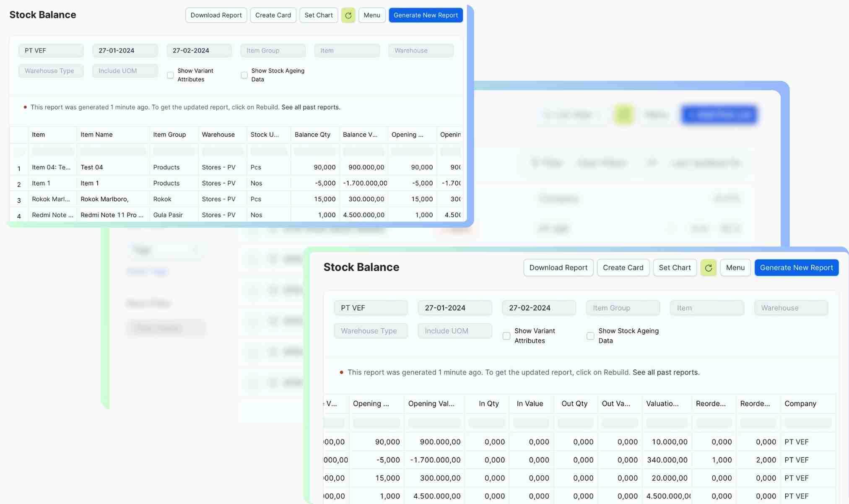This screenshot has height=504, width=849.
Task: Check Show Variant Attributes in the larger lower panel
Action: 506,336
